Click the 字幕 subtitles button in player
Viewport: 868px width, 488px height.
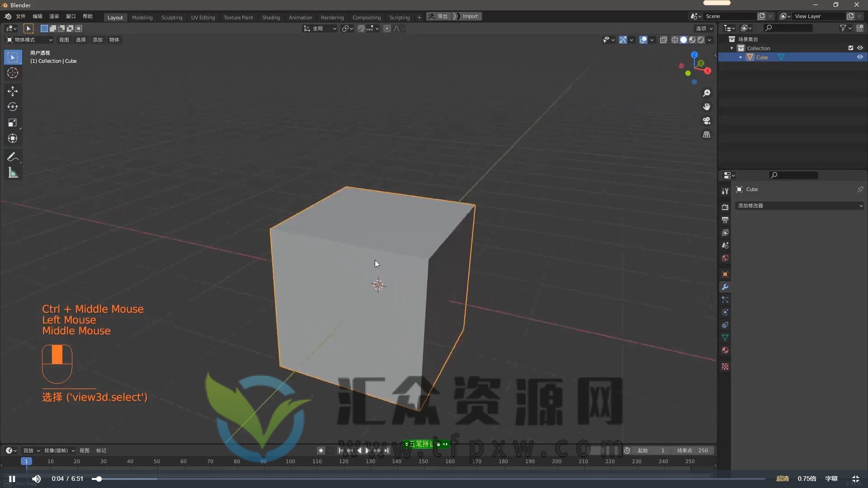point(831,479)
